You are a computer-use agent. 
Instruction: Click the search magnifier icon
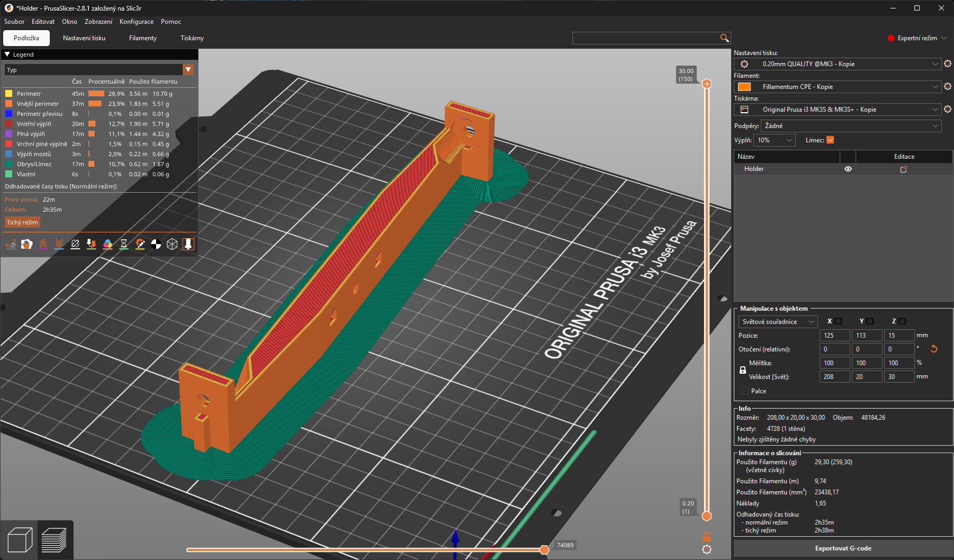724,38
